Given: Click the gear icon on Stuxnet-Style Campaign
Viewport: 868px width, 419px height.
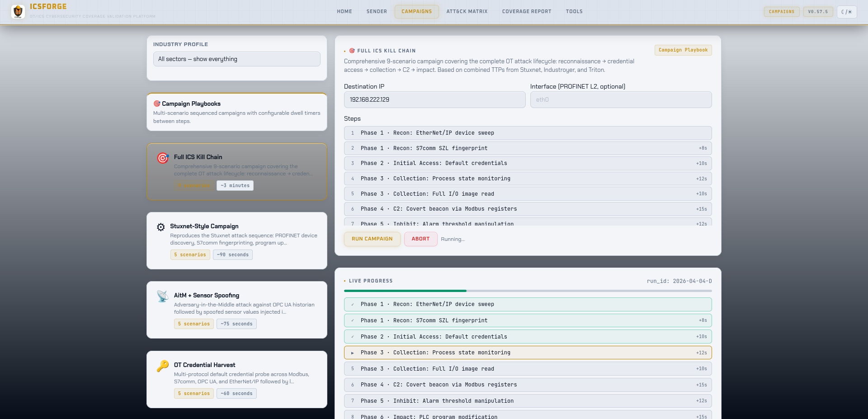Looking at the screenshot, I should coord(161,227).
